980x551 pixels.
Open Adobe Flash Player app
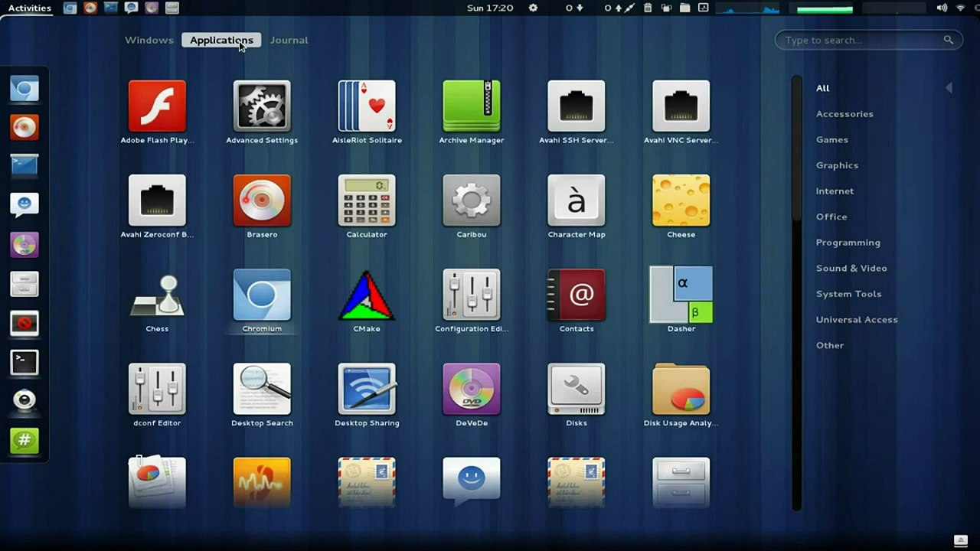[157, 112]
